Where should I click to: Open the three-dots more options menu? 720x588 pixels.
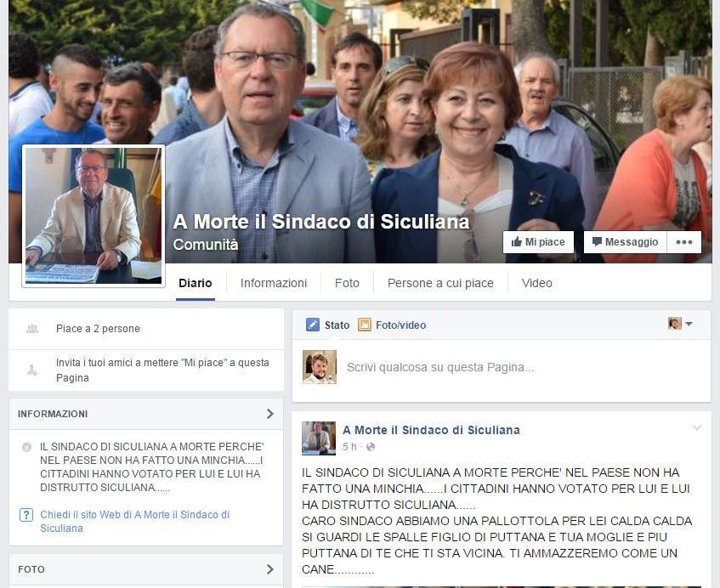(684, 242)
